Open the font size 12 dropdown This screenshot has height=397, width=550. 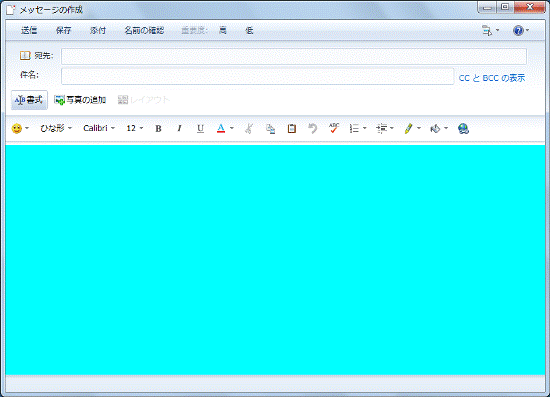tap(135, 128)
